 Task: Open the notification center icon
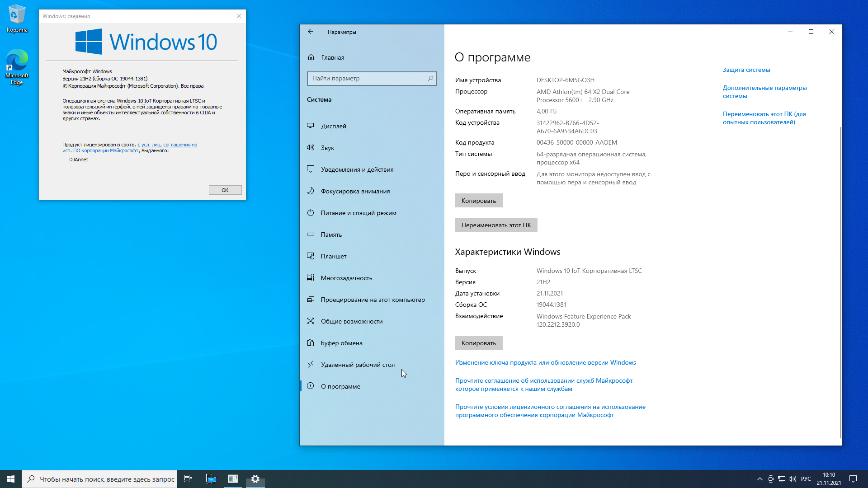point(853,479)
